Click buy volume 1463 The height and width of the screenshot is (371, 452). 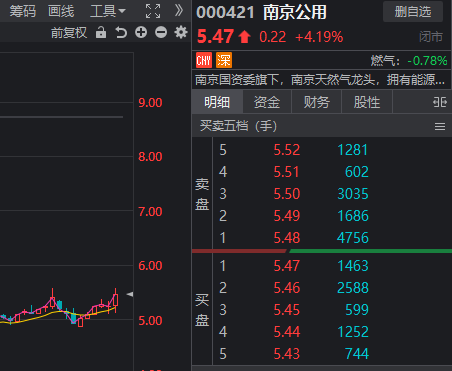point(353,266)
